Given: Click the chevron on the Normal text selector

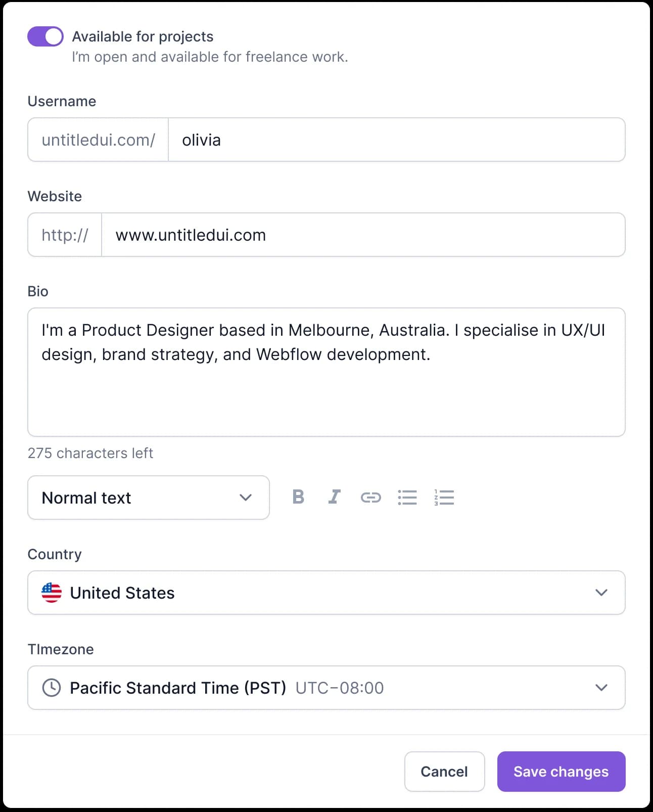Looking at the screenshot, I should 246,498.
